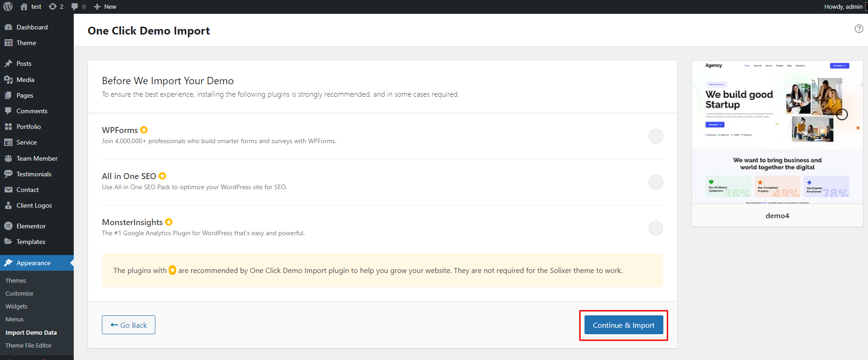Click the plus New icon in admin bar
The image size is (868, 360).
click(97, 6)
